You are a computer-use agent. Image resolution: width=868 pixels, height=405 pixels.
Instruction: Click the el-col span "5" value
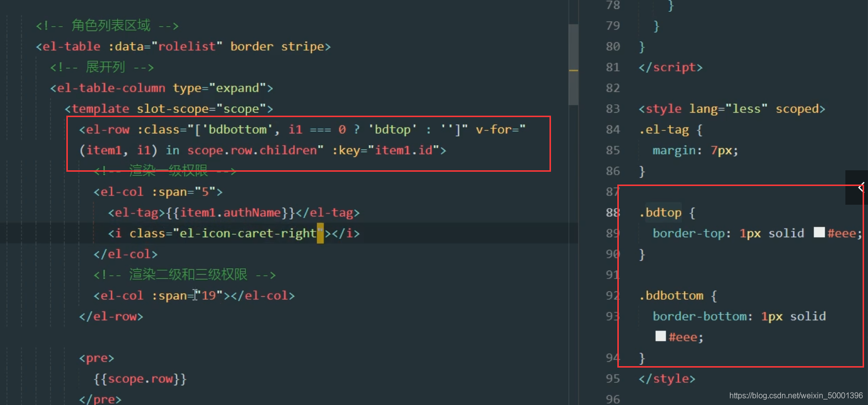tap(205, 192)
